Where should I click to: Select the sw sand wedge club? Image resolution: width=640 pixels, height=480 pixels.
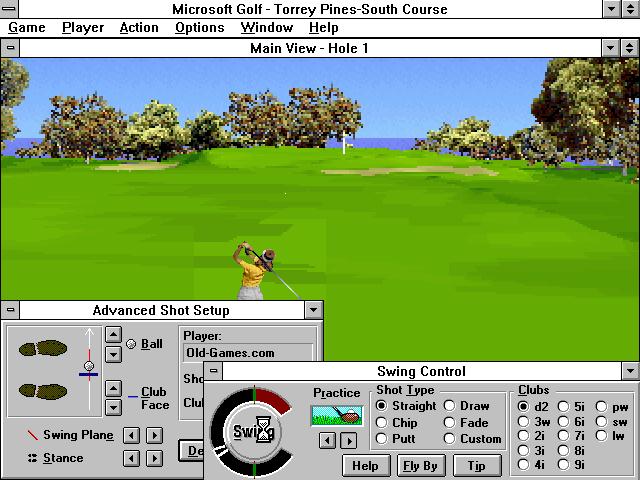click(611, 421)
